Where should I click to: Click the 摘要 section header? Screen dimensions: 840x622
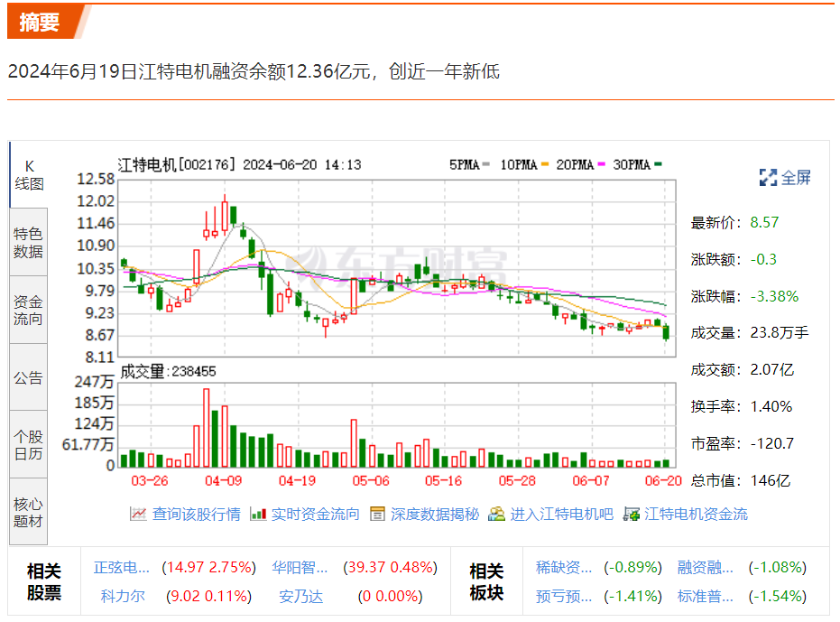point(39,22)
